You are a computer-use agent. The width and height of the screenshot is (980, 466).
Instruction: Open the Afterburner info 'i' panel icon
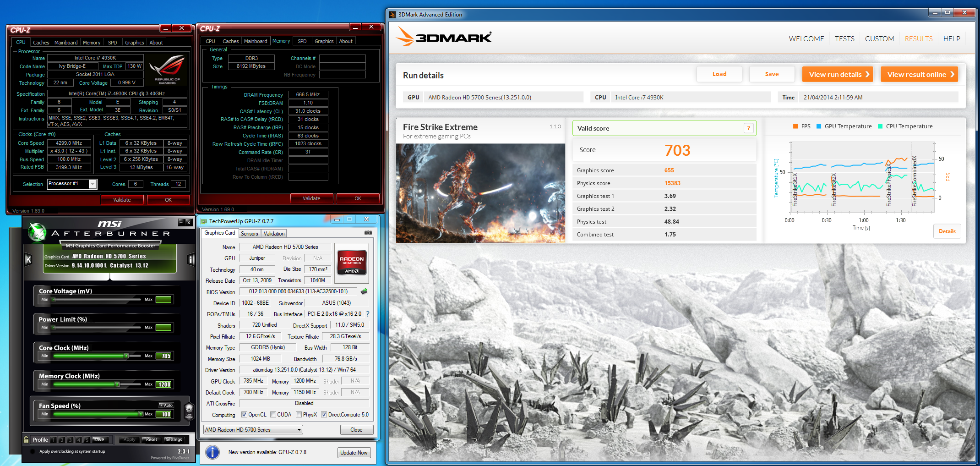[191, 260]
